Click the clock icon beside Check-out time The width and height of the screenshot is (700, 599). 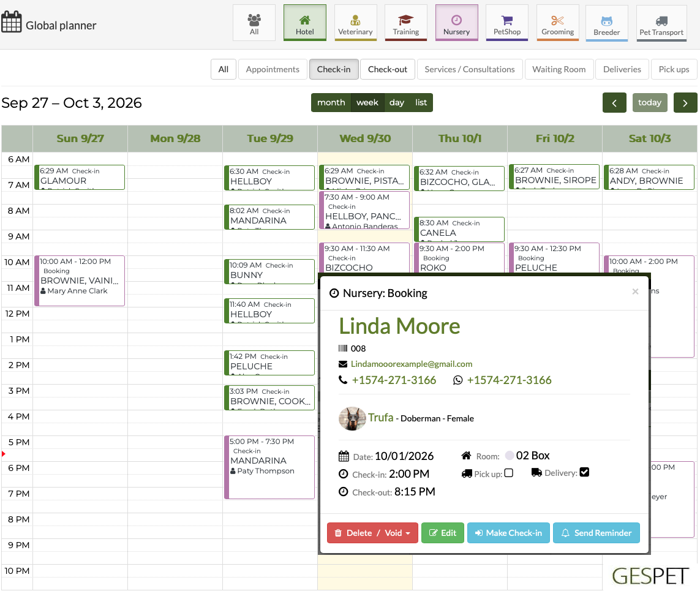click(x=344, y=492)
